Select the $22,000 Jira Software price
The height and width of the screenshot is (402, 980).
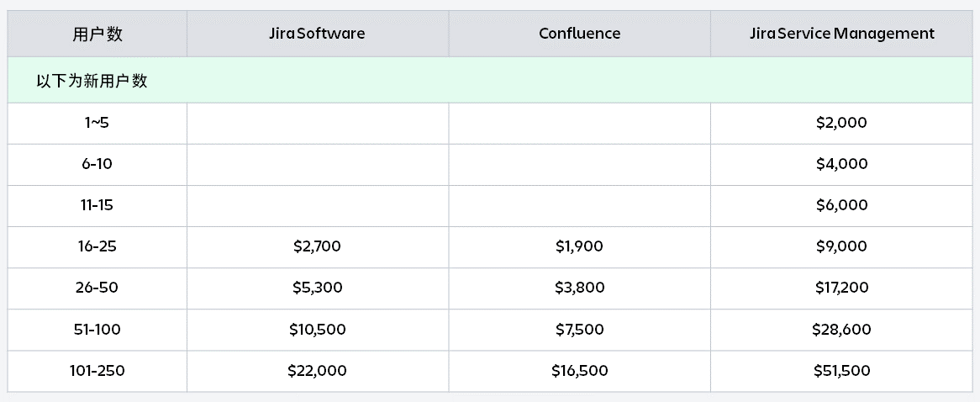pyautogui.click(x=317, y=371)
